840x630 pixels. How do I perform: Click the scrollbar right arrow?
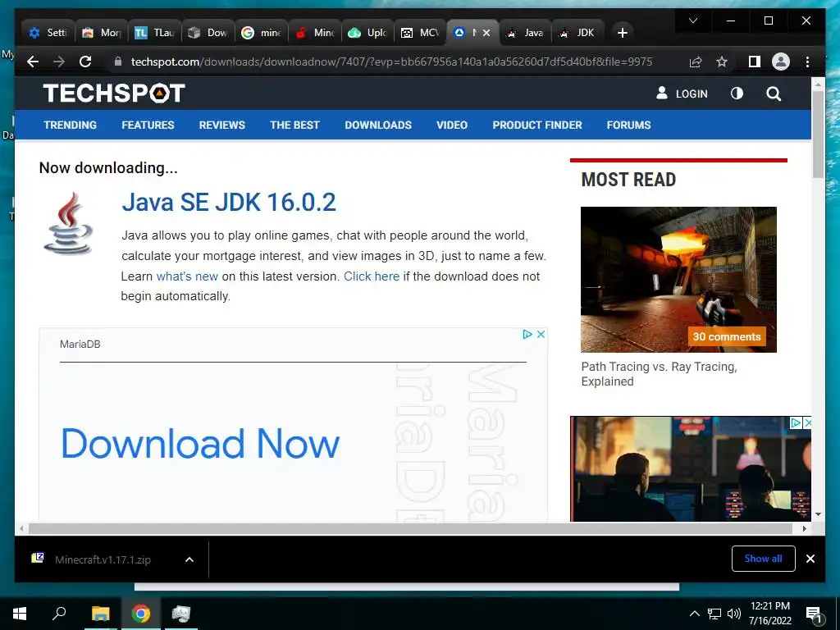click(804, 528)
